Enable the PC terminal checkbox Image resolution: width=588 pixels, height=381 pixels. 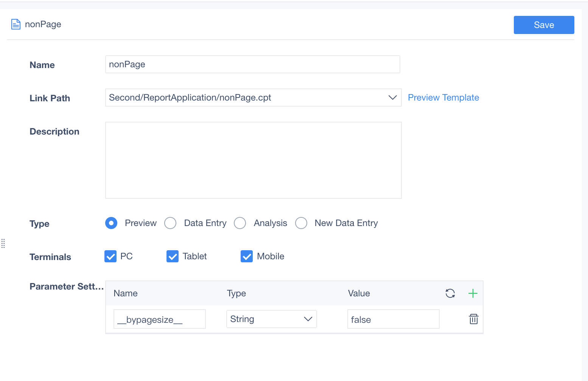click(110, 256)
